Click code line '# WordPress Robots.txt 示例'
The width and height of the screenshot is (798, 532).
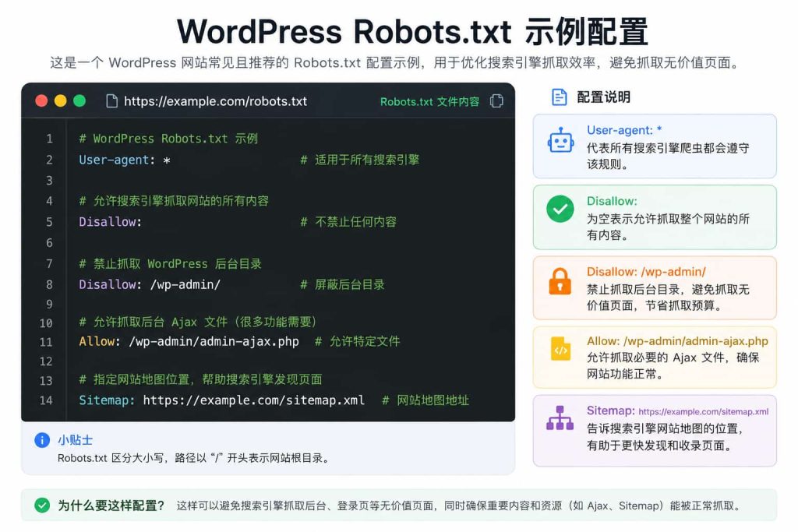tap(168, 139)
